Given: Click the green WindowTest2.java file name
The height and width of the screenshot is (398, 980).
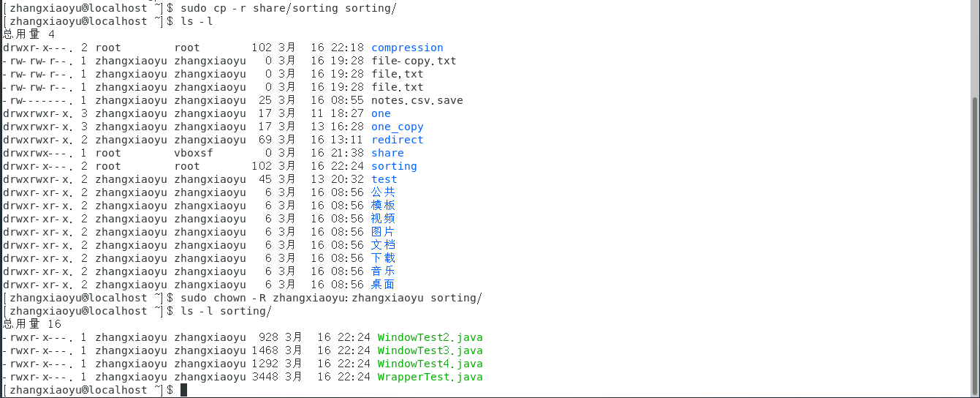Looking at the screenshot, I should pos(430,337).
